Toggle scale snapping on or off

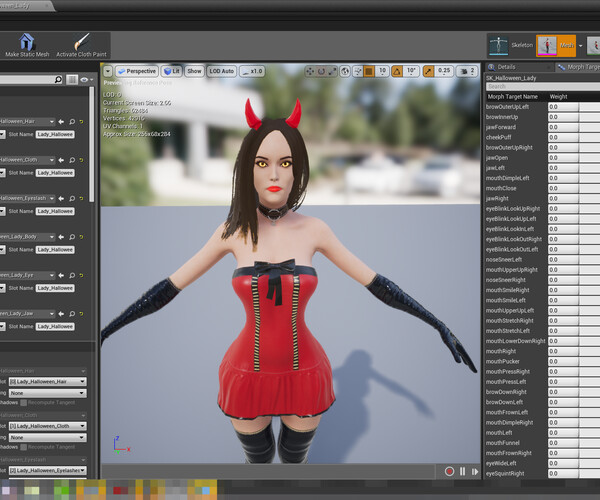click(428, 71)
